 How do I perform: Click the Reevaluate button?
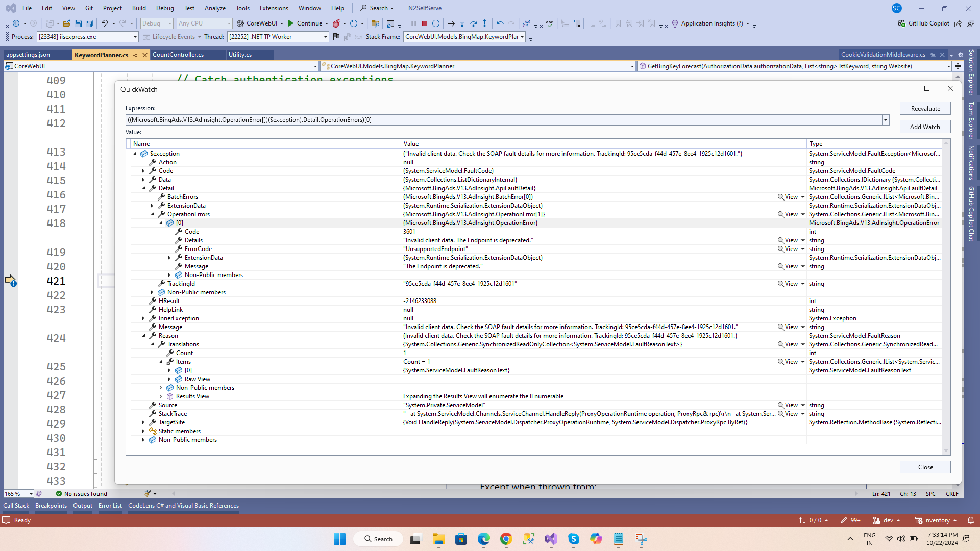click(x=925, y=108)
